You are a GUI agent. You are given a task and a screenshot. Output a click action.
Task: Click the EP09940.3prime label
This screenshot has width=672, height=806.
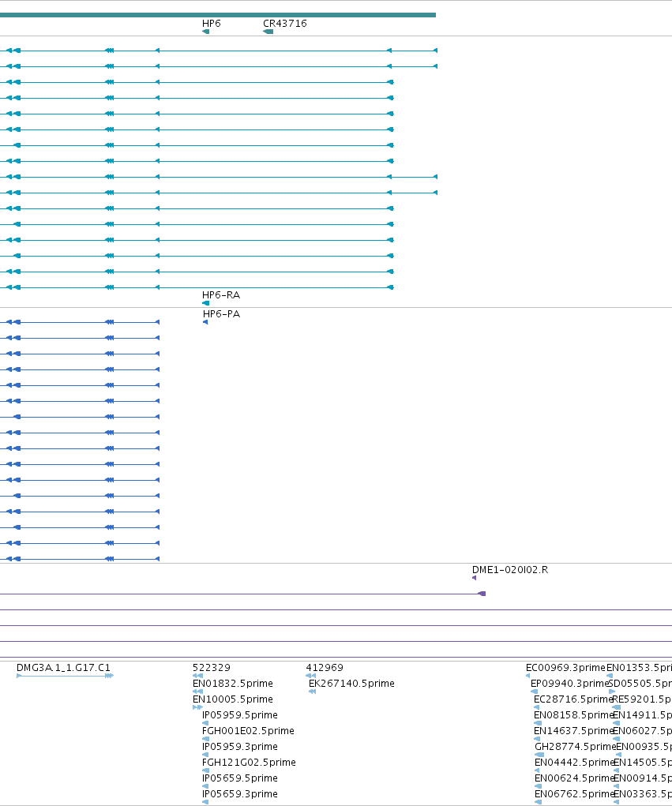point(569,684)
